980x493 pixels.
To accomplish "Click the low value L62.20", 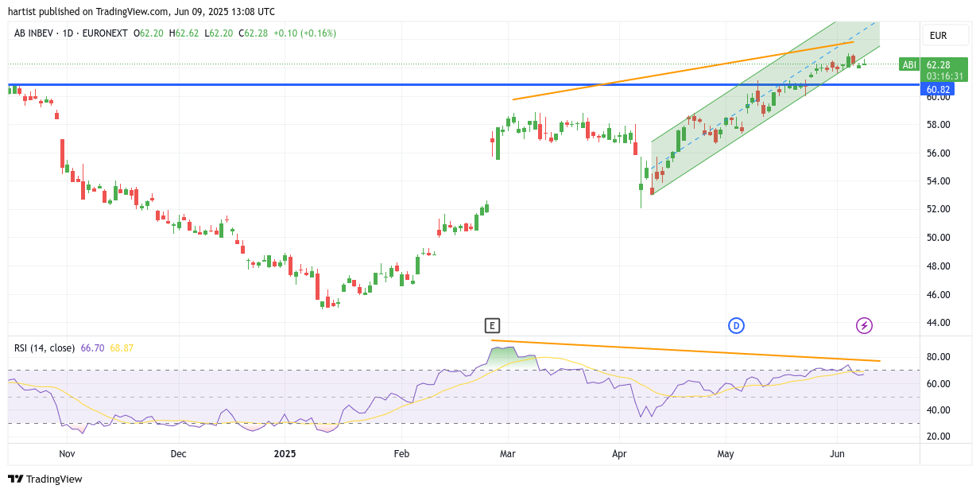I will click(x=219, y=33).
